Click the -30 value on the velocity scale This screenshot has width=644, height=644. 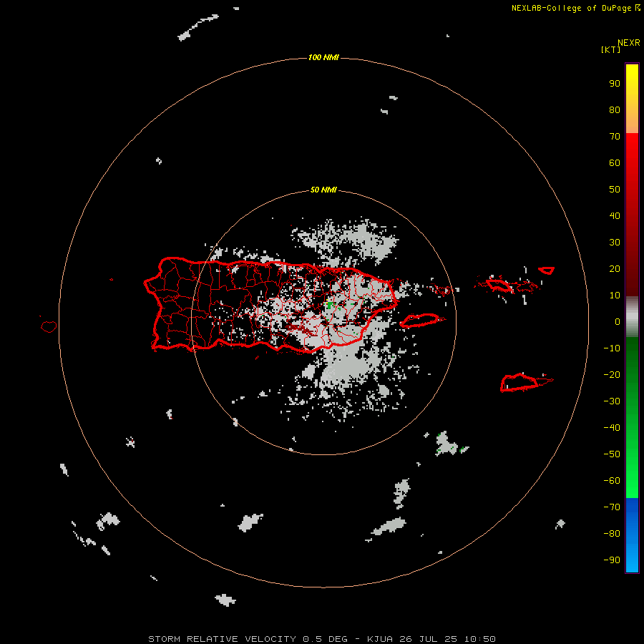pyautogui.click(x=612, y=401)
